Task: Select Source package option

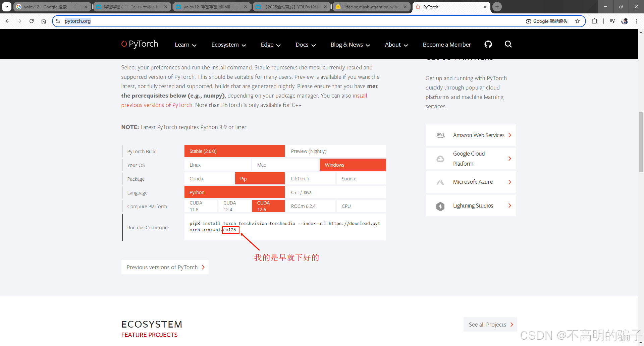Action: pos(361,179)
